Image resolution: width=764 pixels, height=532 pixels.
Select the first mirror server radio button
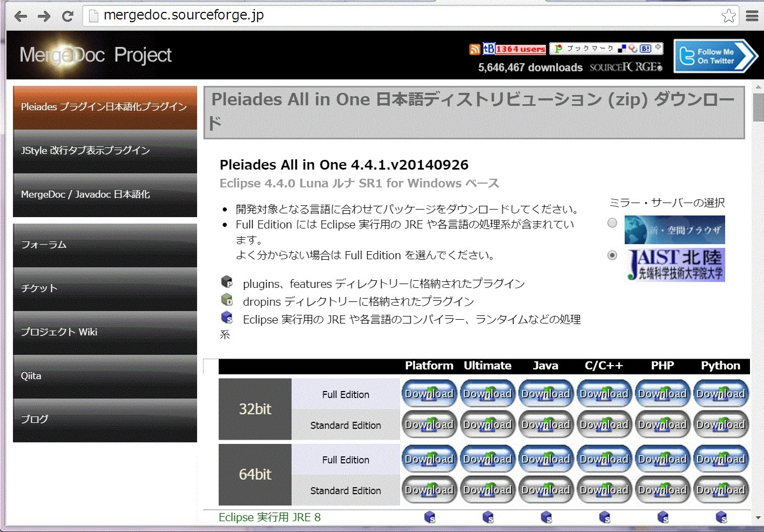pos(612,223)
